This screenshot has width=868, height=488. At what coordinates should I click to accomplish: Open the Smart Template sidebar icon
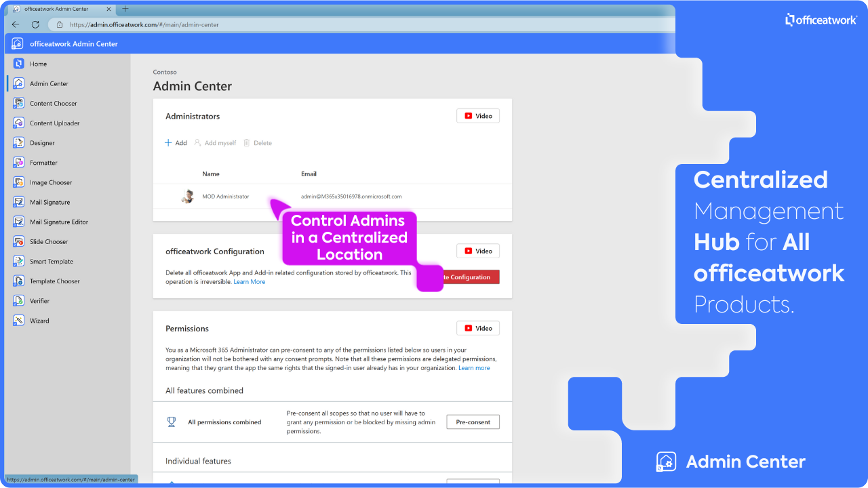point(19,261)
